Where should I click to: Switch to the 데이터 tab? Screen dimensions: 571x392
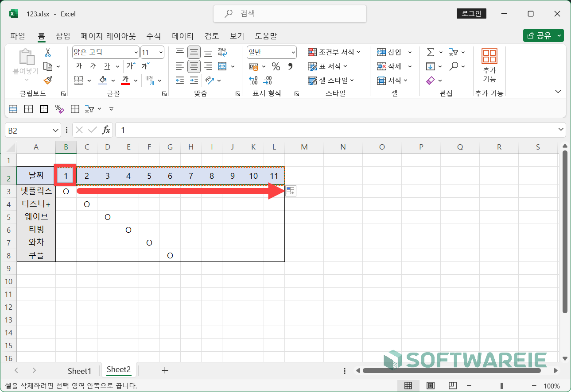(183, 36)
